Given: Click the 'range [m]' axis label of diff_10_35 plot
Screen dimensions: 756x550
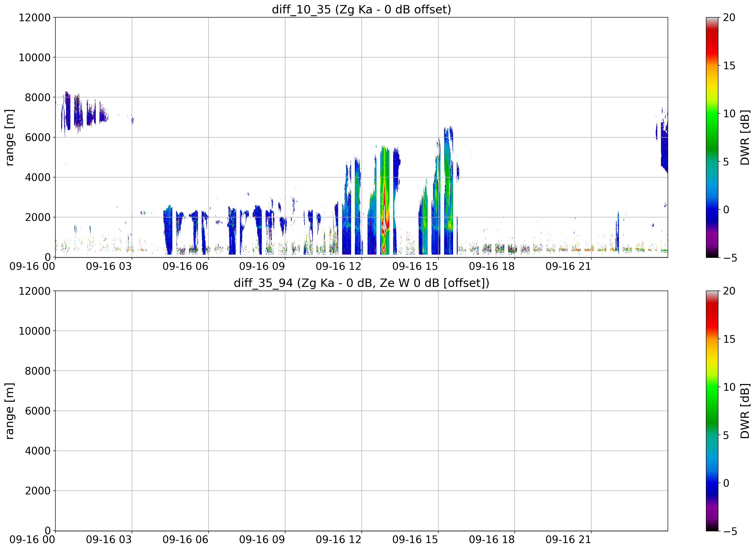Looking at the screenshot, I should coord(9,137).
